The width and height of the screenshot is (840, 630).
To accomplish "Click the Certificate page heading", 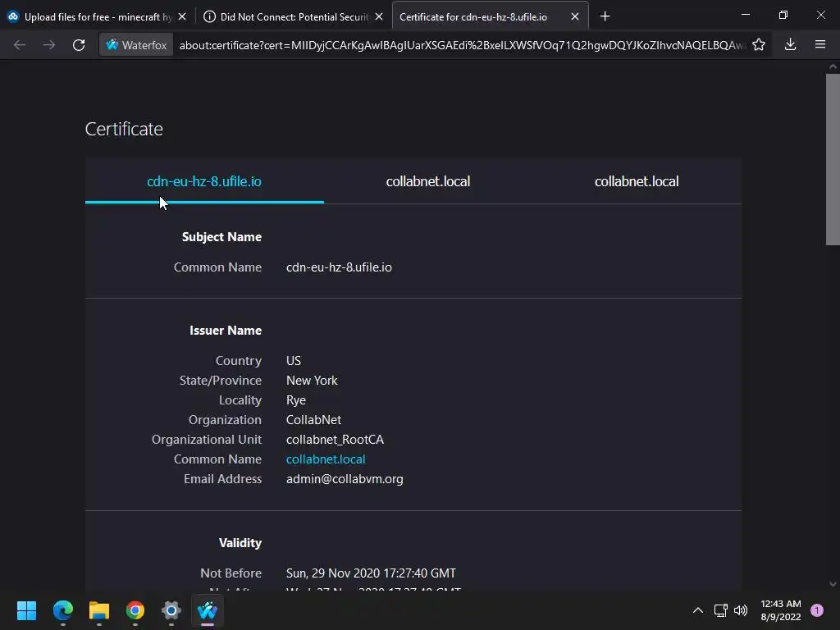I will [x=124, y=129].
